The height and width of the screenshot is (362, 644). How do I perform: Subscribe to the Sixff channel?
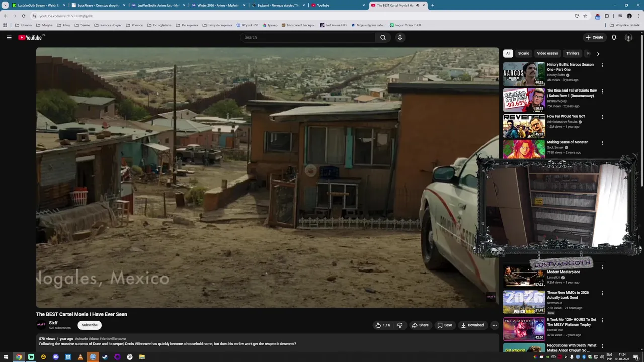point(90,325)
